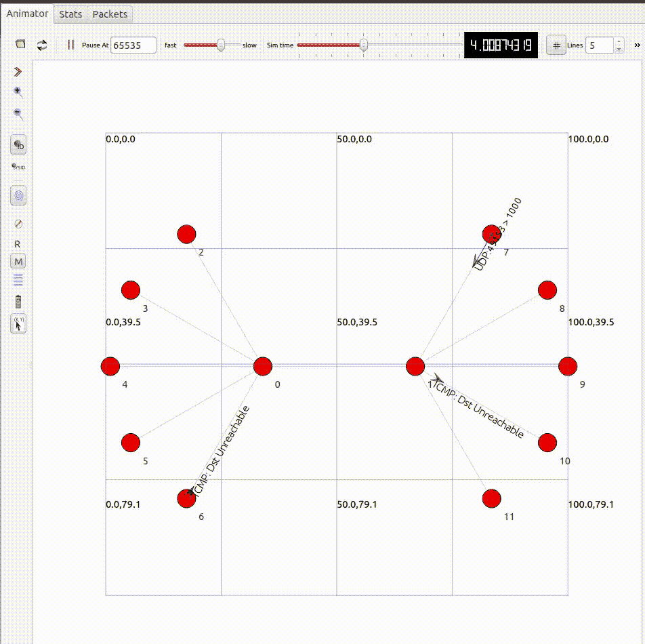The width and height of the screenshot is (645, 644).
Task: Open the trace file loader icon
Action: coord(20,45)
